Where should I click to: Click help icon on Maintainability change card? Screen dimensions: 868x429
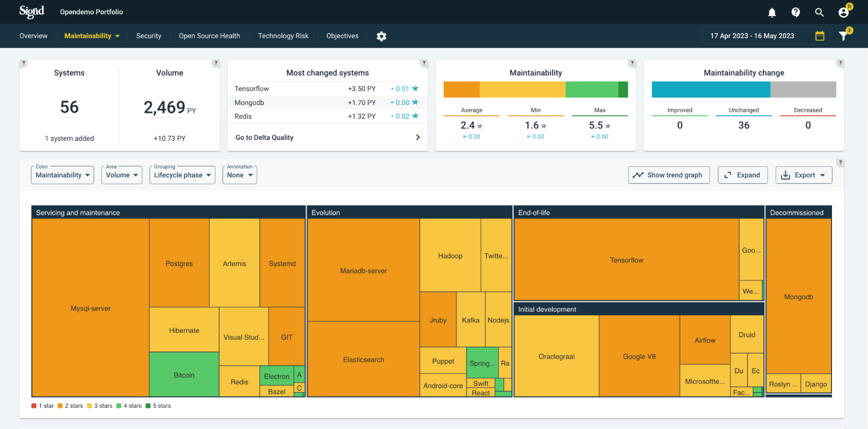point(840,63)
